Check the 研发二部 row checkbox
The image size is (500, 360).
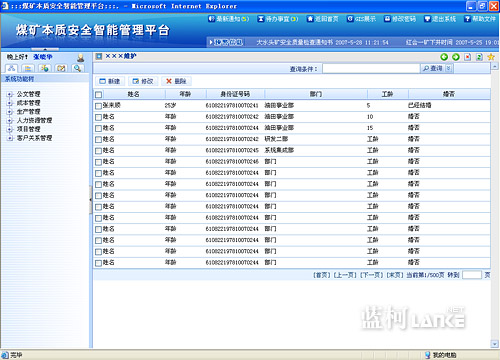pos(98,140)
